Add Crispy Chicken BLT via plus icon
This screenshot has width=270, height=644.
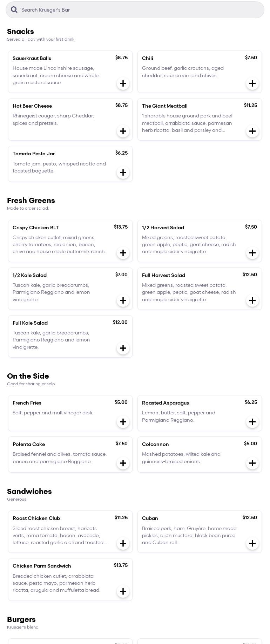pyautogui.click(x=123, y=253)
